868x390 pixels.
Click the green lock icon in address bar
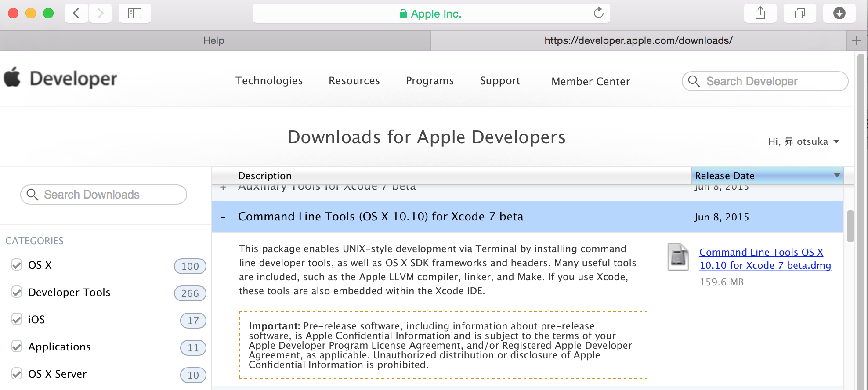coord(403,14)
